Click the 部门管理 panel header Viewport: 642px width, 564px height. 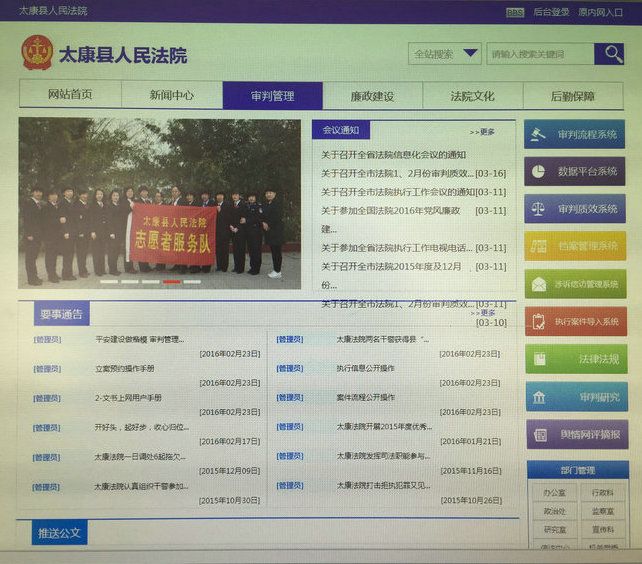point(578,470)
